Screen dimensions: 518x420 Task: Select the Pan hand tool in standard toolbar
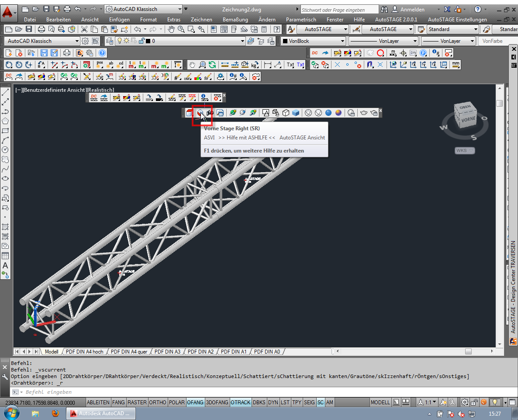coord(171,29)
